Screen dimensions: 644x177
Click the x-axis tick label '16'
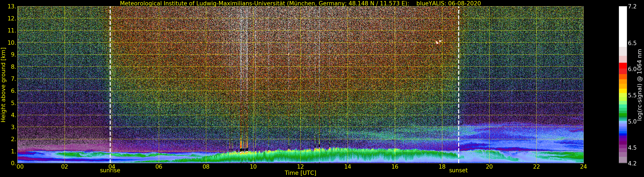click(x=395, y=166)
